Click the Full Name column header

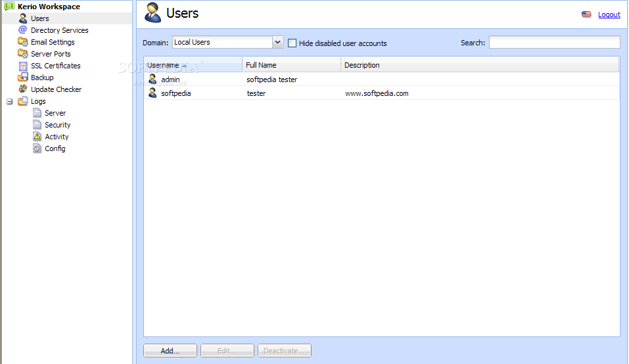[292, 65]
